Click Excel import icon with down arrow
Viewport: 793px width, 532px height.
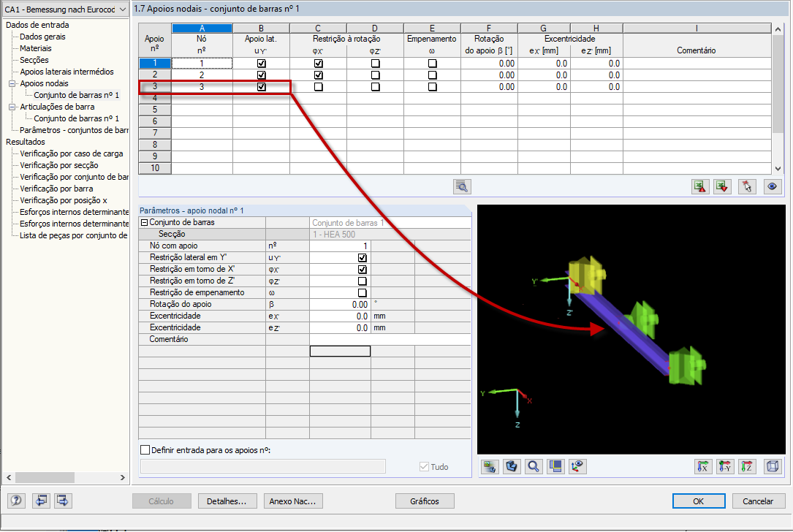[722, 186]
